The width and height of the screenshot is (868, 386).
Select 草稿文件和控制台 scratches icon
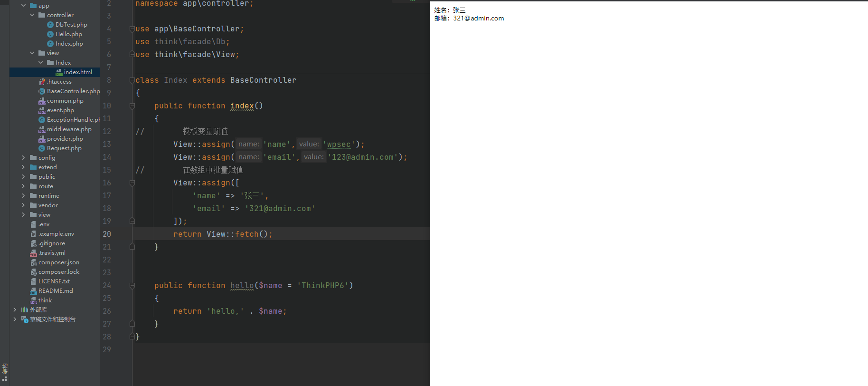coord(25,319)
